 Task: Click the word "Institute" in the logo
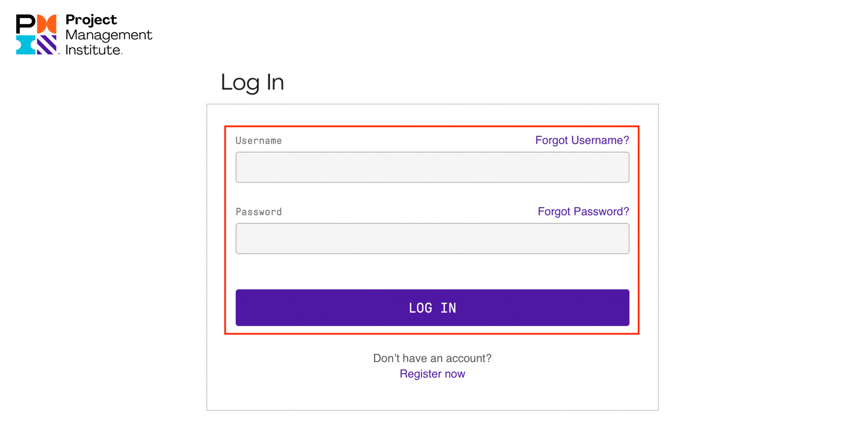coord(93,50)
